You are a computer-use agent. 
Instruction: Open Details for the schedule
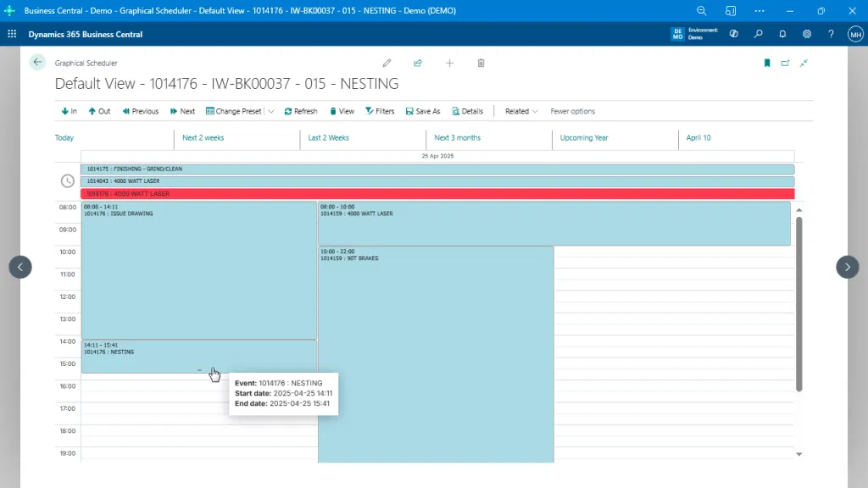468,111
